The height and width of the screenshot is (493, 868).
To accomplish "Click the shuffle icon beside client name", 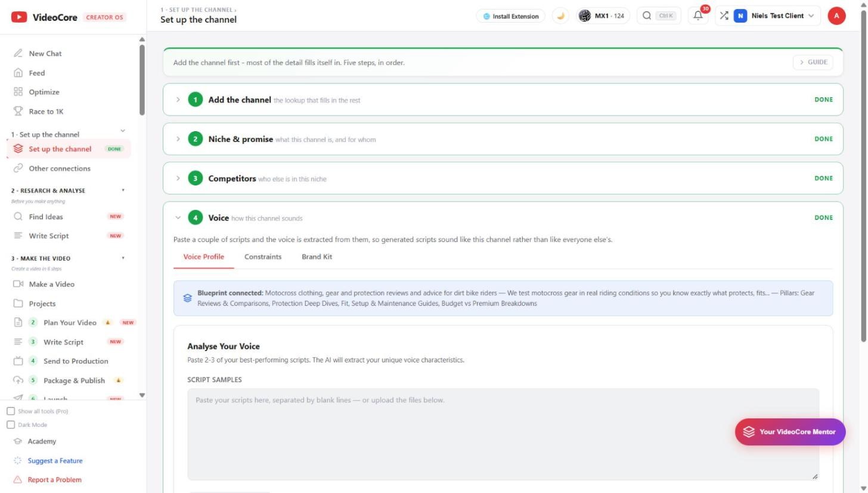I will [723, 15].
